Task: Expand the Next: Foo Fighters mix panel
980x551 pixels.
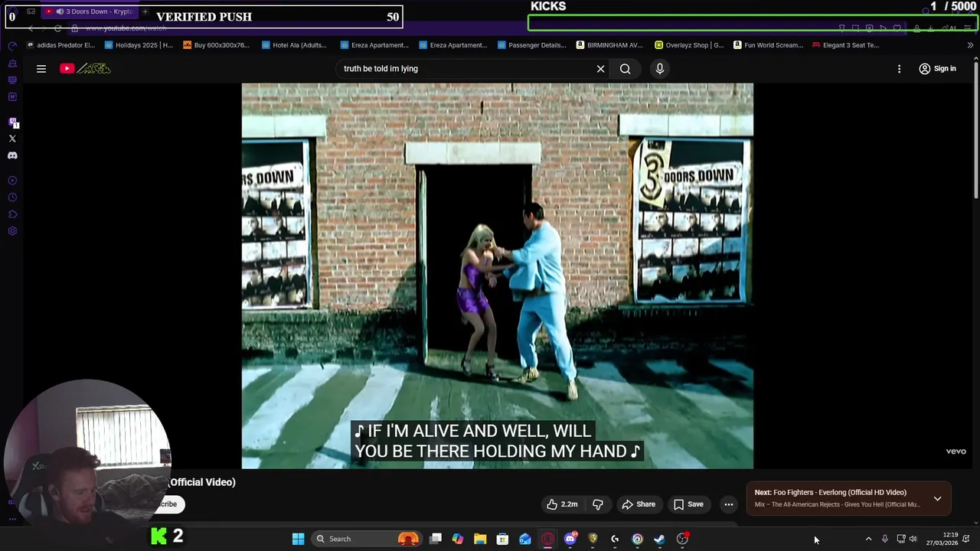Action: [x=937, y=498]
